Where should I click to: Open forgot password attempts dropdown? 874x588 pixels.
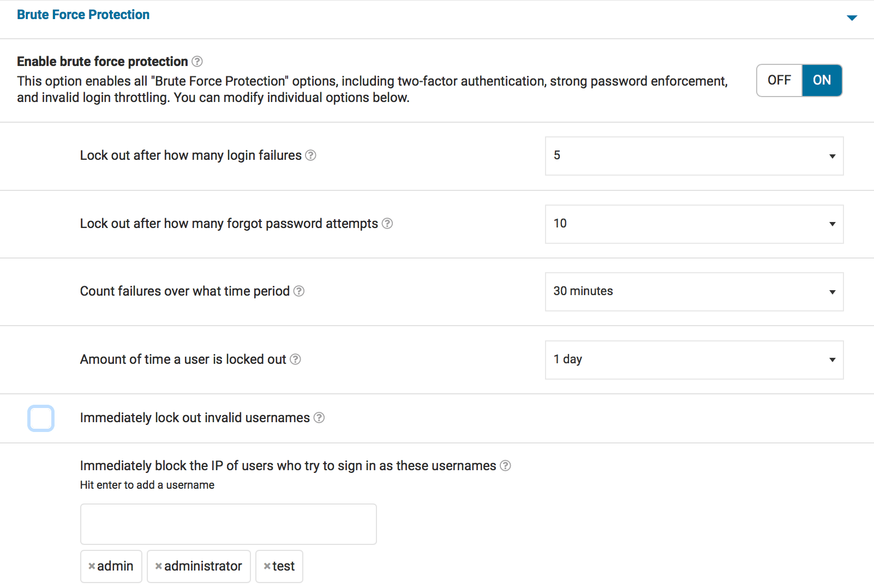click(694, 224)
